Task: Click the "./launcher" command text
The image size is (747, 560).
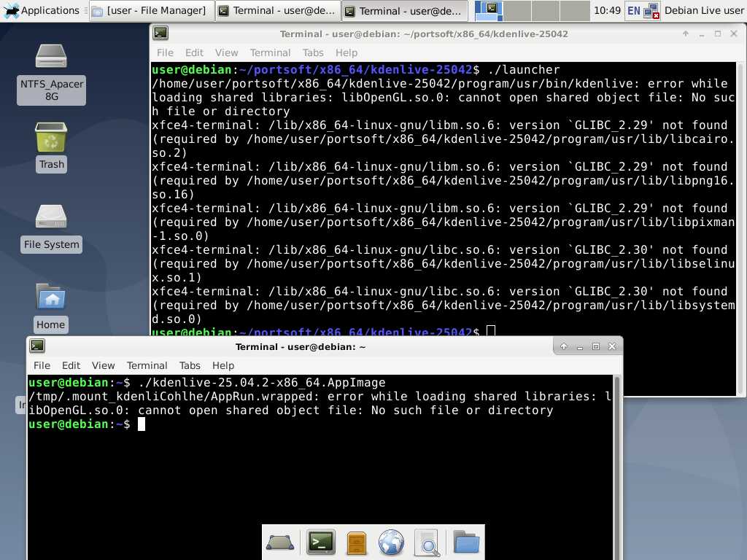Action: pyautogui.click(x=524, y=69)
